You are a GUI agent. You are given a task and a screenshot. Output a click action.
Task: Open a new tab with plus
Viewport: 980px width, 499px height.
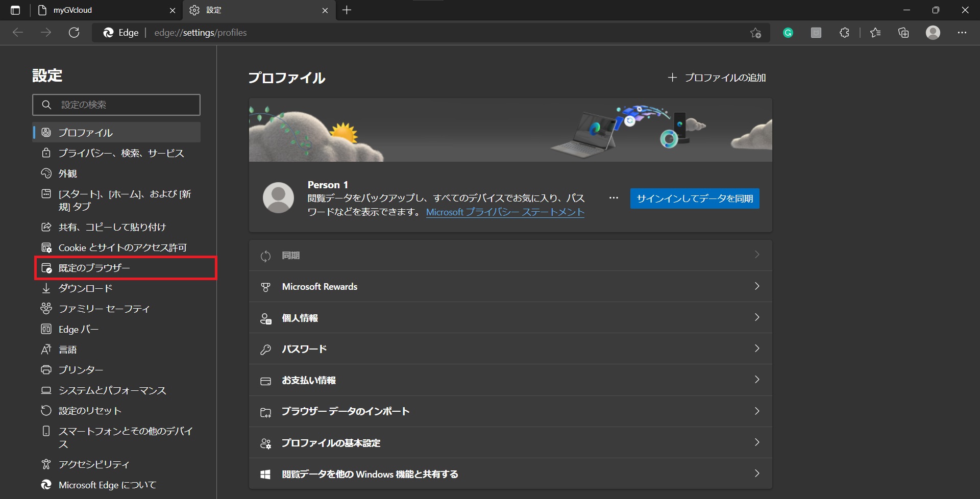point(347,10)
